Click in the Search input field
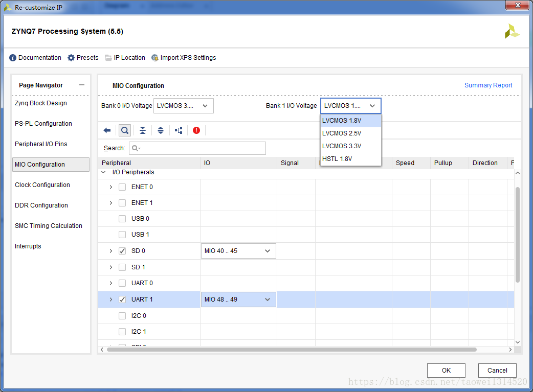Screen dimensions: 533x392 [x=197, y=148]
